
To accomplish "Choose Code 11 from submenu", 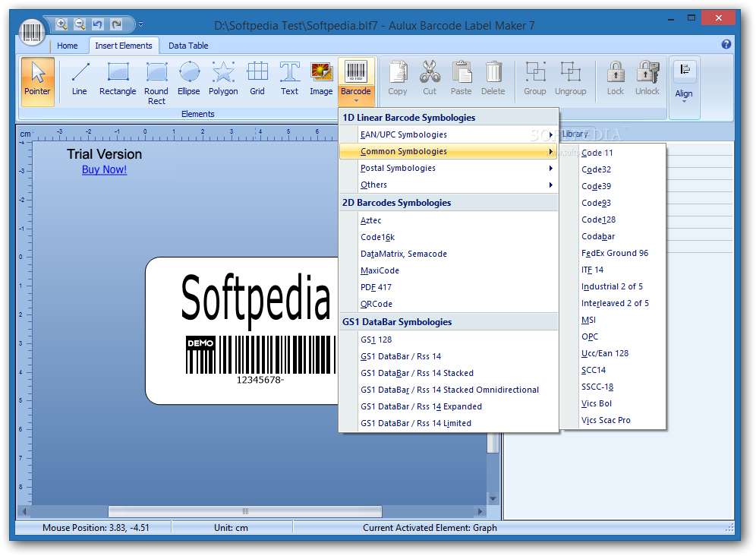I will 613,153.
